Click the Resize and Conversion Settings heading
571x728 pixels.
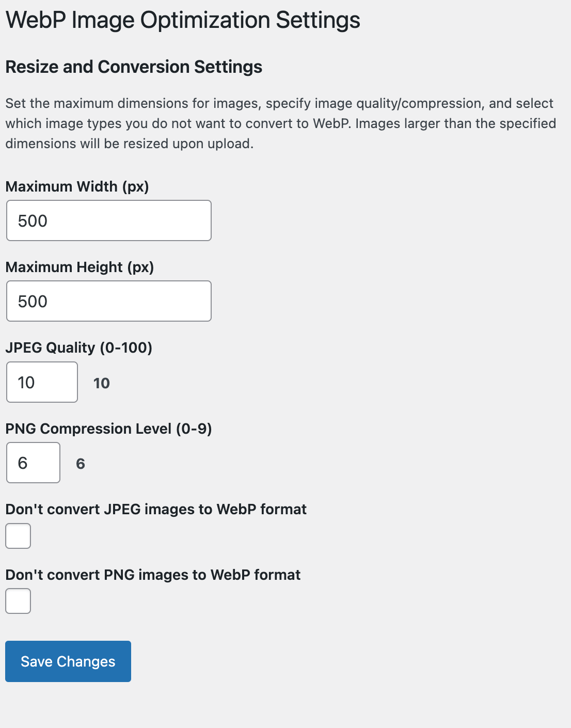[x=134, y=67]
